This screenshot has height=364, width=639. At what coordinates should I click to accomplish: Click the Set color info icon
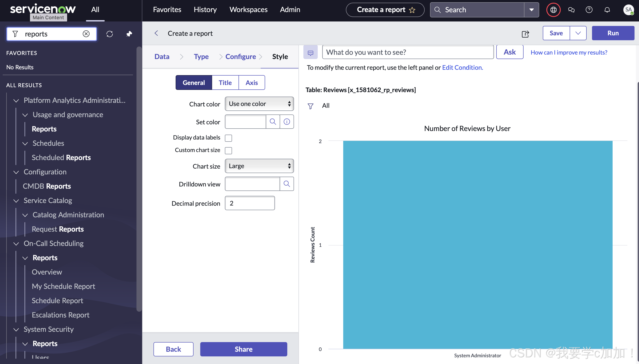[287, 122]
